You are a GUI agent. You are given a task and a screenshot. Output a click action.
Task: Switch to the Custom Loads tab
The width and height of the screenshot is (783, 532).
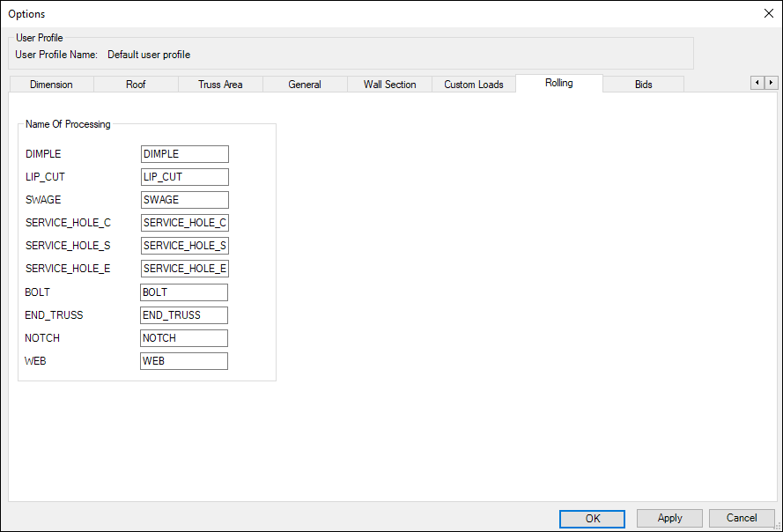[x=474, y=85]
